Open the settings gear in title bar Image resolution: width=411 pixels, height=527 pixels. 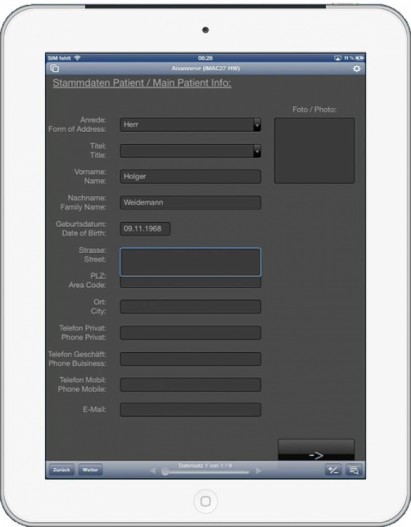click(357, 69)
